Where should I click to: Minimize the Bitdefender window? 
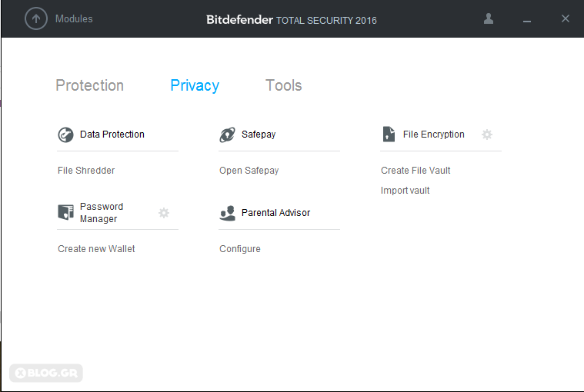point(526,22)
